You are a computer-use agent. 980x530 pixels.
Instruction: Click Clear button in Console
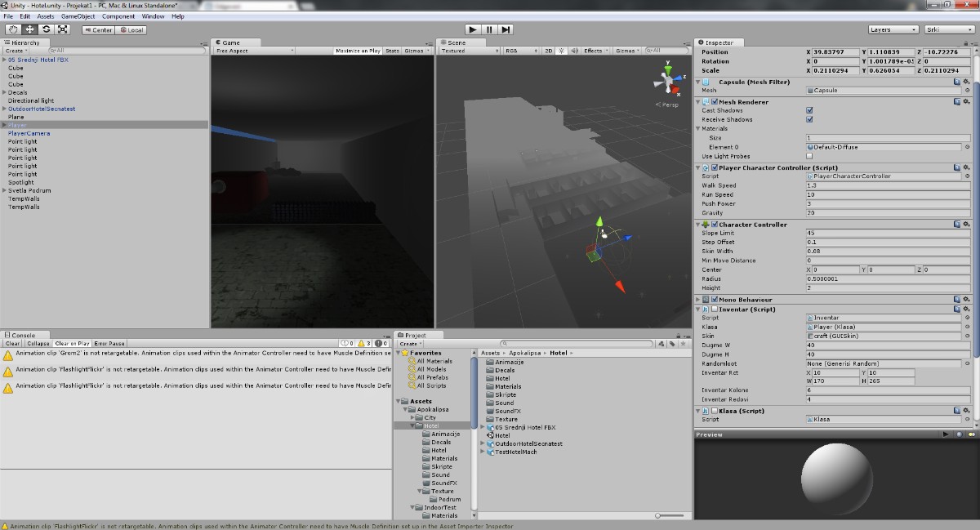[x=12, y=344]
